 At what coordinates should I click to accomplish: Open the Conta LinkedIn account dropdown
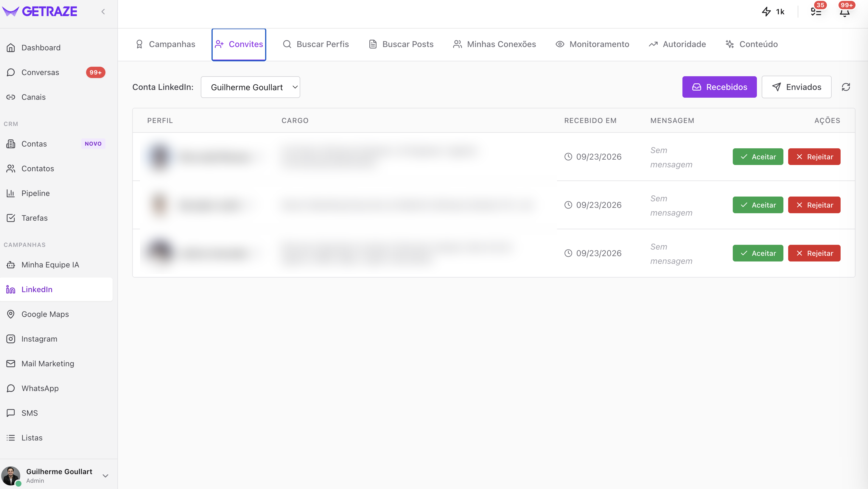(x=250, y=87)
